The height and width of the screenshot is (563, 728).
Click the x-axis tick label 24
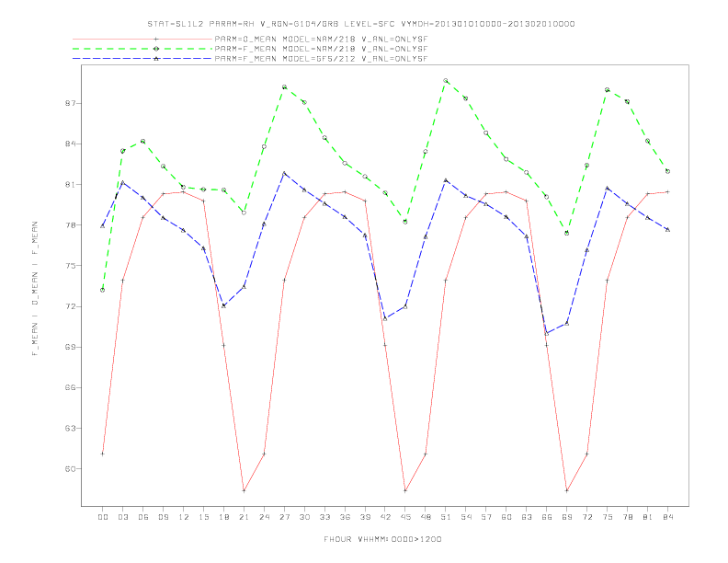(264, 517)
